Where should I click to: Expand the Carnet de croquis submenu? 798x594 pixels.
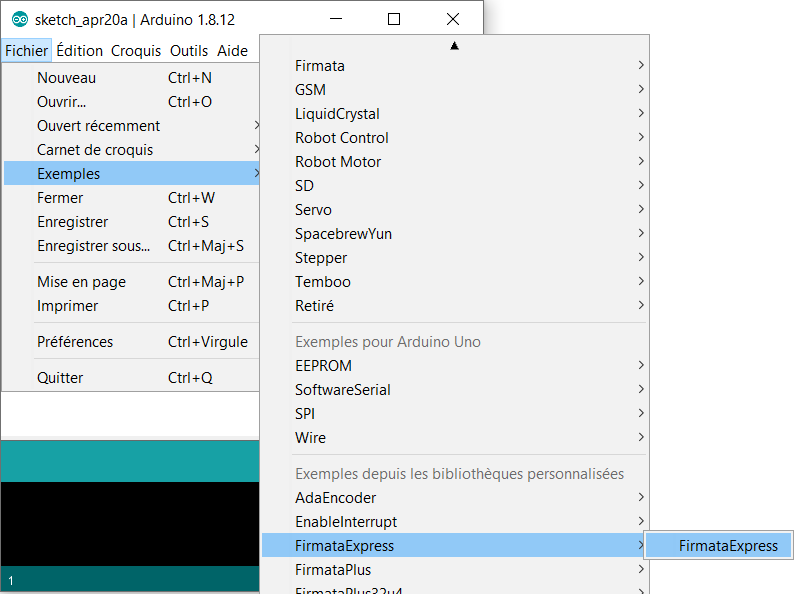point(95,150)
